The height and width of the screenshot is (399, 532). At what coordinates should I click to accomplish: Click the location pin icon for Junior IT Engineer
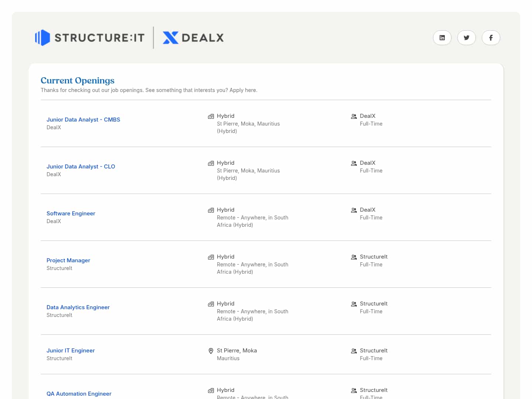tap(211, 351)
